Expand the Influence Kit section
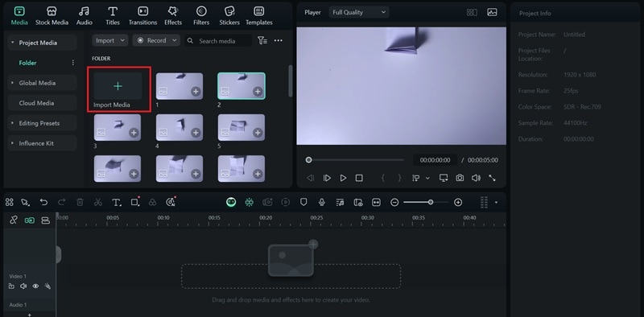This screenshot has width=644, height=317. (x=12, y=143)
